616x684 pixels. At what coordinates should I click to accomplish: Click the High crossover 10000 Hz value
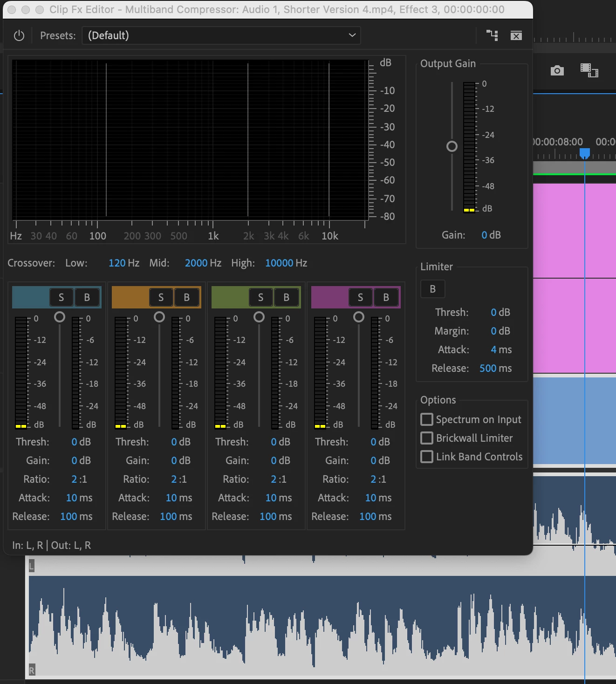286,263
